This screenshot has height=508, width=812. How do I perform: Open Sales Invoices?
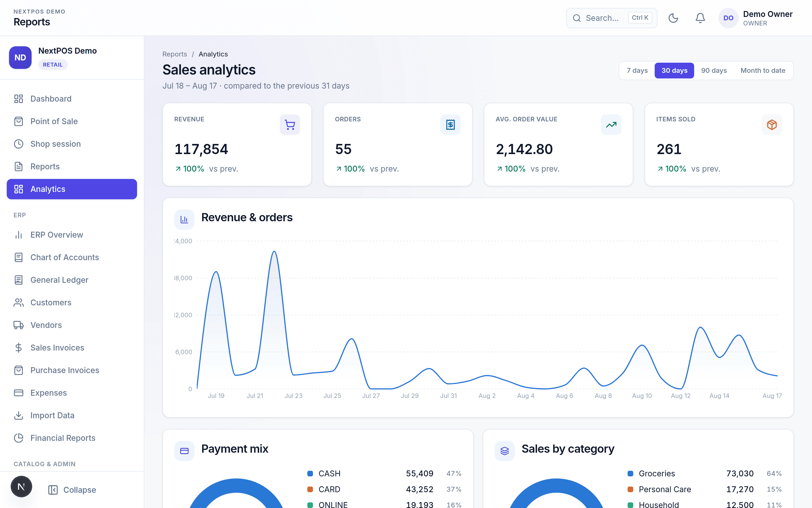point(72,348)
